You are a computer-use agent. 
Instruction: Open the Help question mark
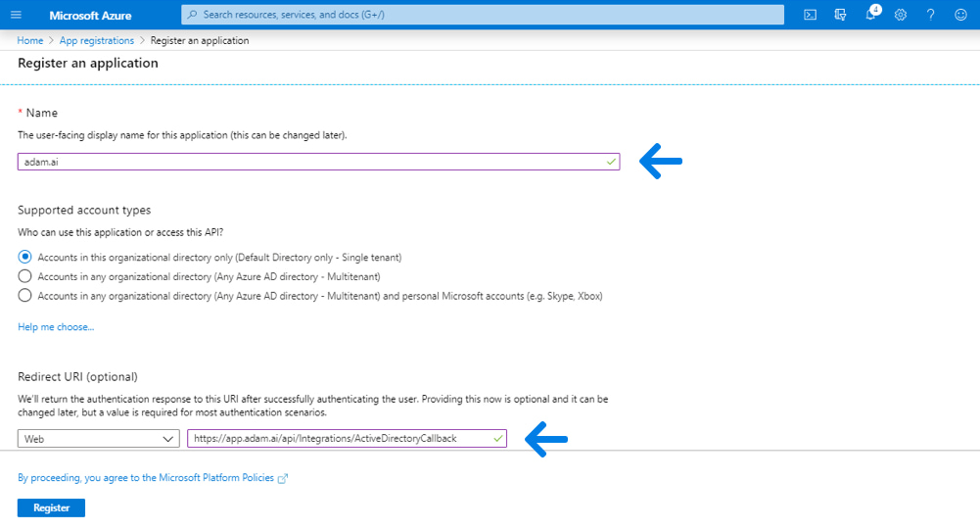click(x=931, y=15)
